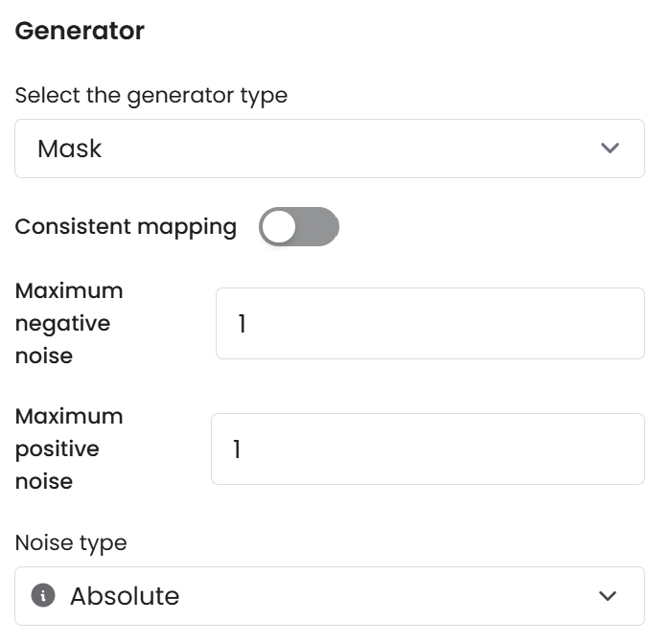Expand the Noise type combo box
This screenshot has width=671, height=644.
pos(329,596)
